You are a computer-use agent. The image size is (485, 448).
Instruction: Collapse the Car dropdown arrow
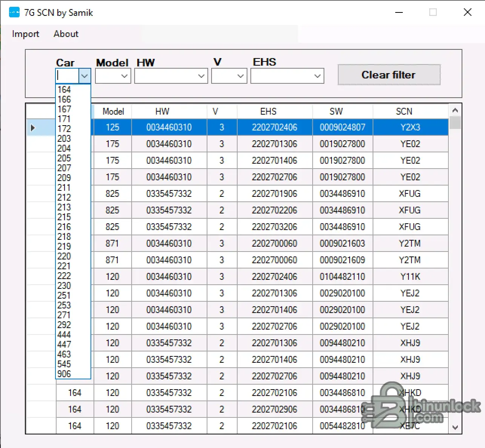pyautogui.click(x=84, y=76)
